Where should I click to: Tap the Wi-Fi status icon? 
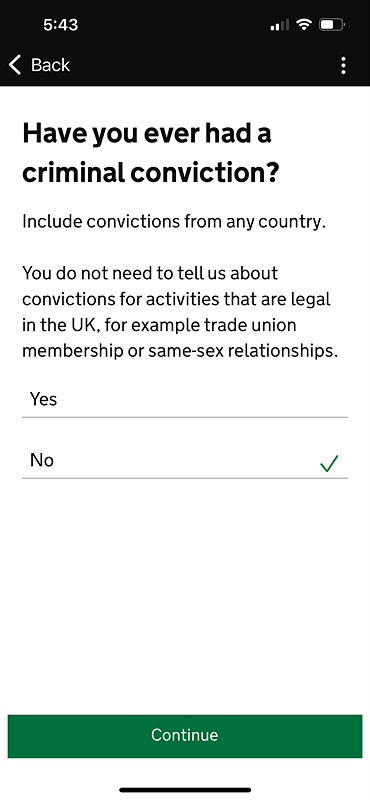(x=305, y=24)
